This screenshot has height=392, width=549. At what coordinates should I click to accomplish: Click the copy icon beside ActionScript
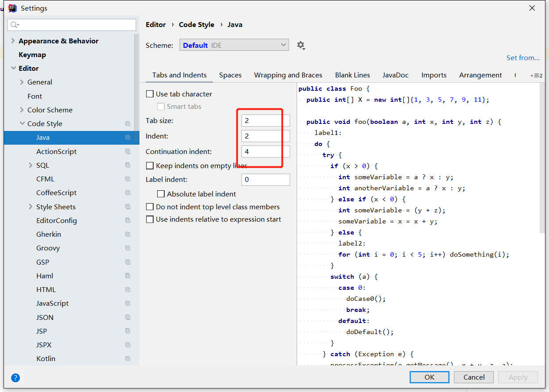tap(128, 151)
